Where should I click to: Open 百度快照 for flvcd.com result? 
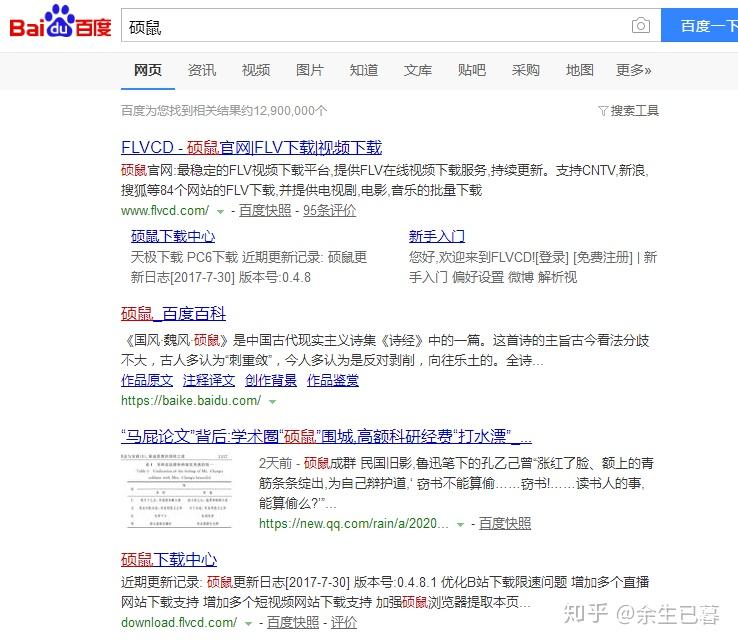pyautogui.click(x=265, y=210)
